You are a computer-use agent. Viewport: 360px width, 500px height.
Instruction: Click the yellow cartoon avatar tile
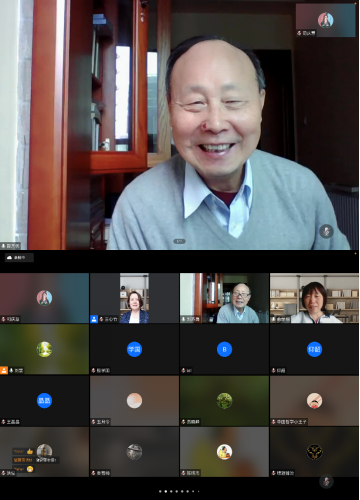click(x=224, y=452)
